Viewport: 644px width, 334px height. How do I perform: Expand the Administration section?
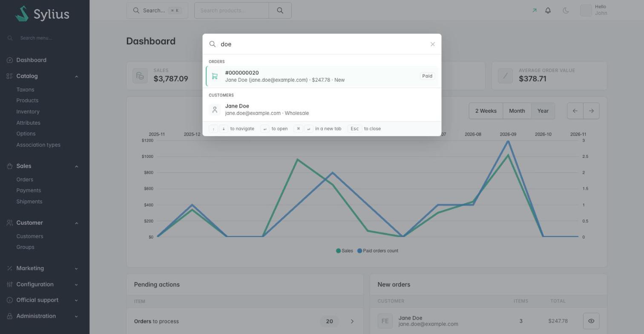(x=43, y=316)
